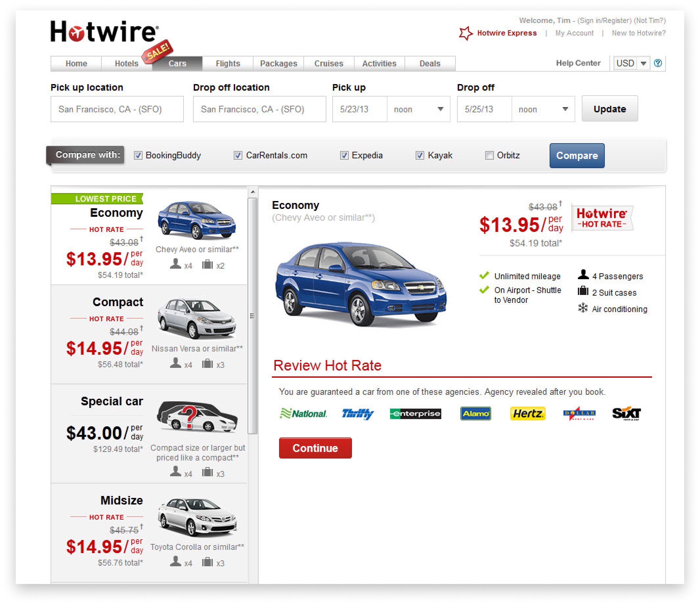Select the Chevy Aveo thumbnail in list
Screen dimensions: 700x605
tap(197, 220)
